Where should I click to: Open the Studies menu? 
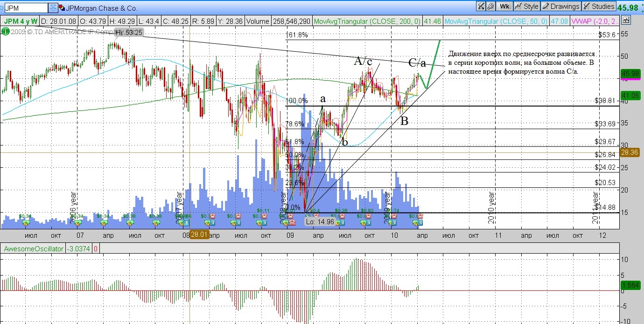[599, 7]
